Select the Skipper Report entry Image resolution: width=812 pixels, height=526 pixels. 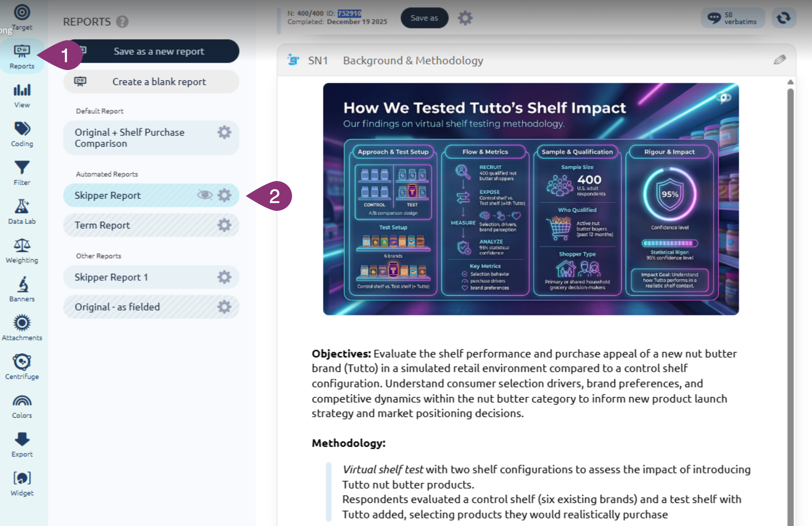click(151, 195)
